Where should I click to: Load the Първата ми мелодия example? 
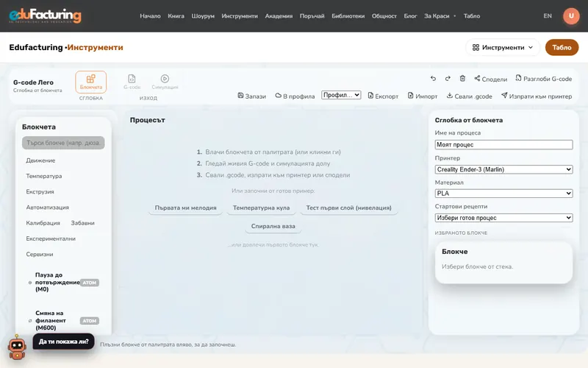coord(186,208)
